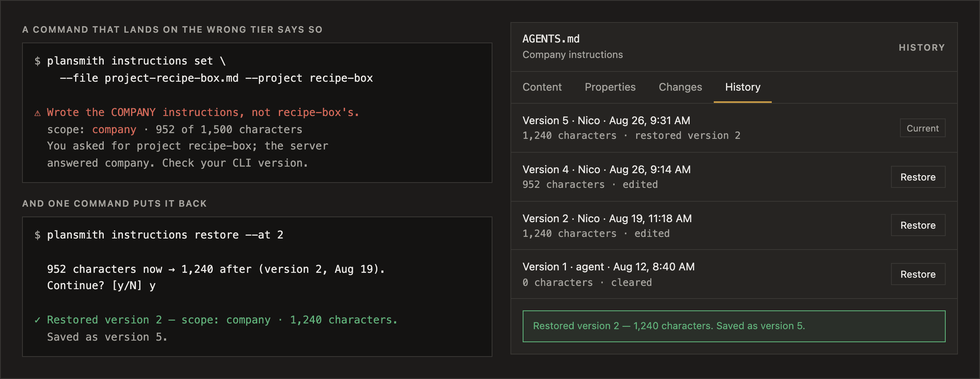This screenshot has width=980, height=379.
Task: Switch to the Content tab
Action: [x=542, y=87]
